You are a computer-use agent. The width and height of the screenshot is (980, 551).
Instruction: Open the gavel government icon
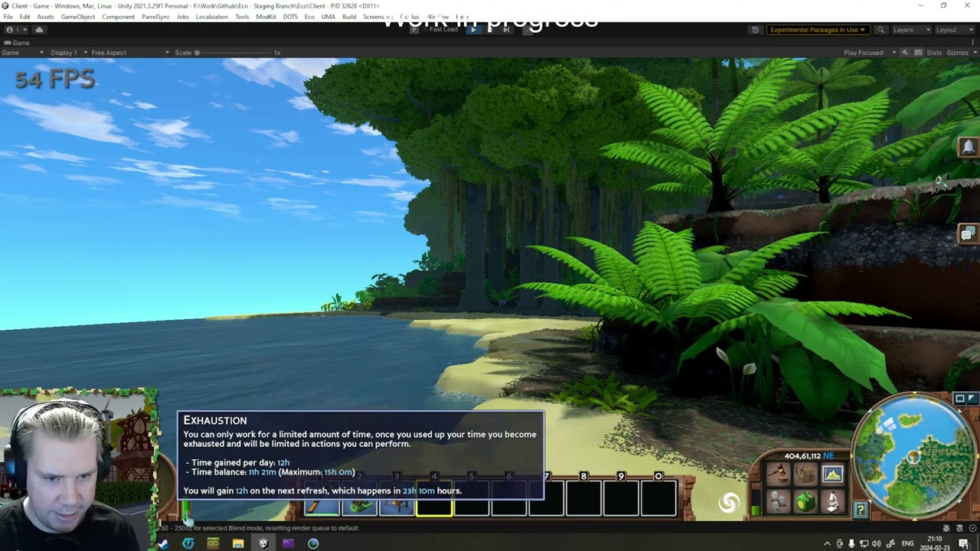pyautogui.click(x=779, y=475)
